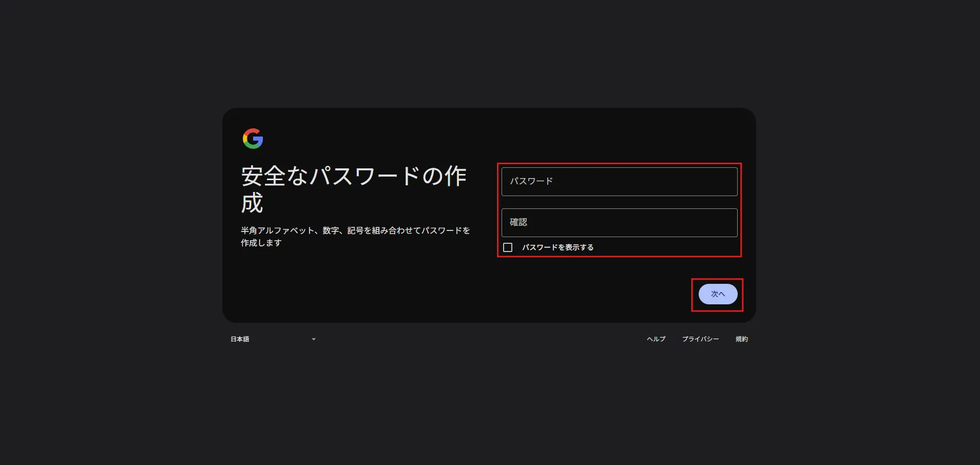Screen dimensions: 980x465
Task: Open the ヘルプ link
Action: tap(656, 339)
